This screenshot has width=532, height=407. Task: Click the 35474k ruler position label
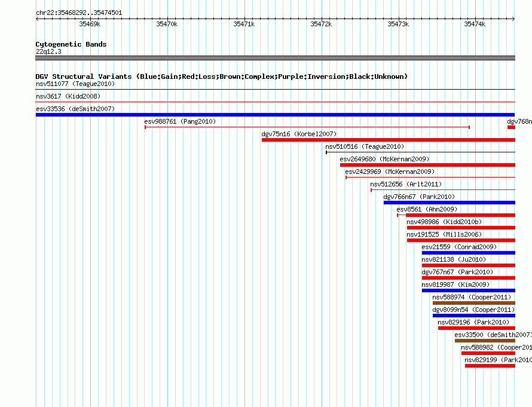(x=475, y=24)
